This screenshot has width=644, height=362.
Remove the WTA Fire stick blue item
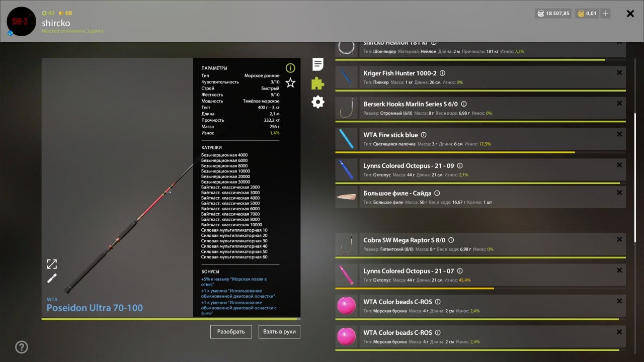point(619,134)
